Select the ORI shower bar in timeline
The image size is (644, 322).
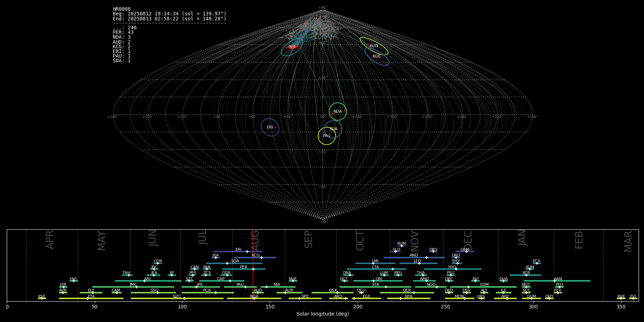(x=378, y=281)
